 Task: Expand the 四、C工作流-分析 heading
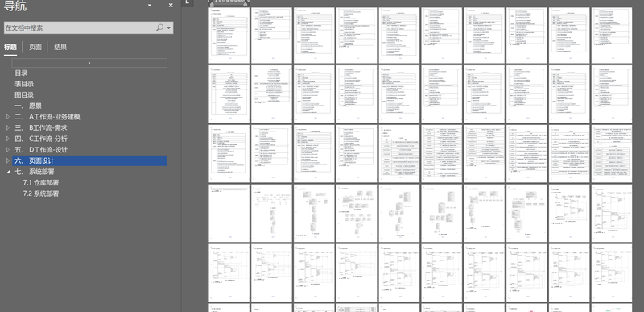click(x=8, y=139)
